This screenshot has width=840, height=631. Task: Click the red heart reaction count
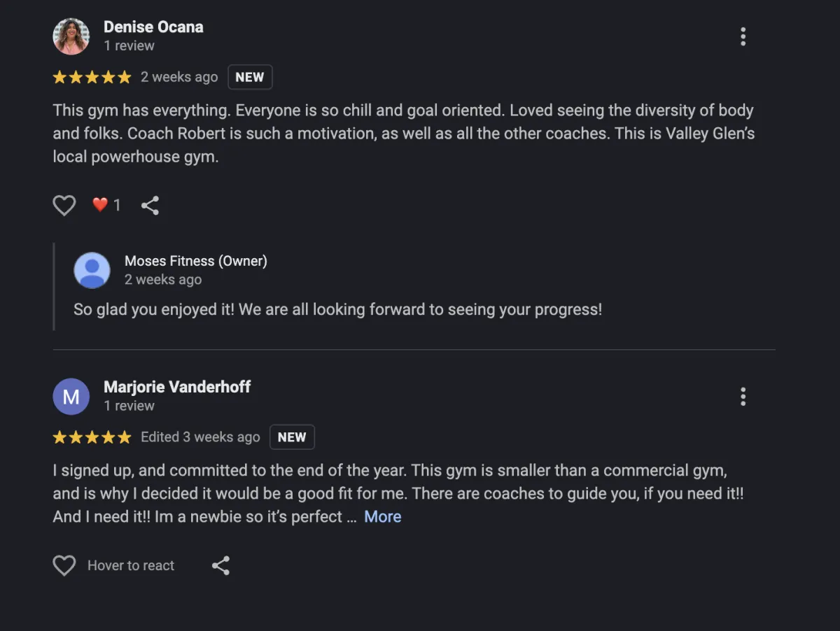tap(106, 205)
